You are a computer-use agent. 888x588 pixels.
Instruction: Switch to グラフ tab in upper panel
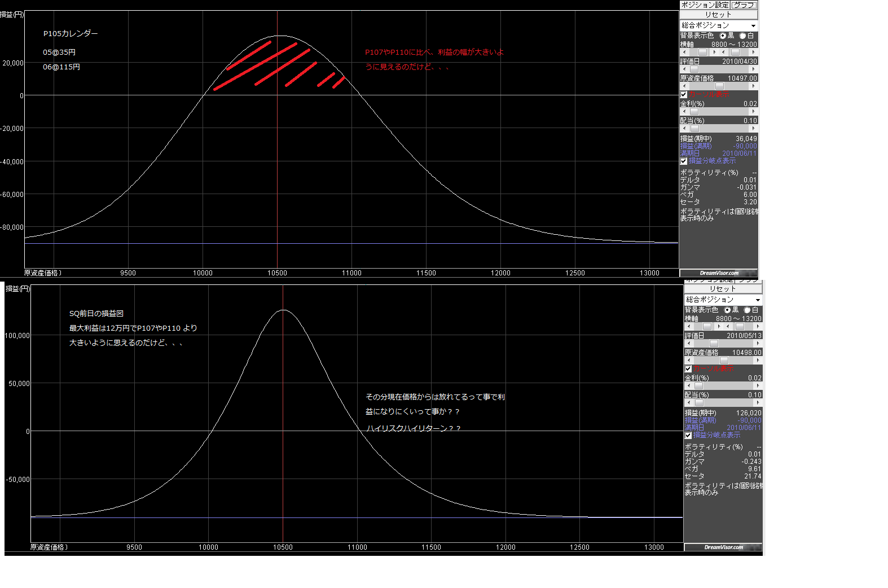pos(744,5)
